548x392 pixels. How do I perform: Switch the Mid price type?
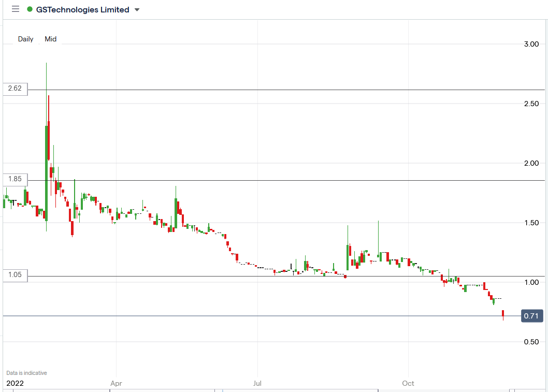[x=50, y=39]
